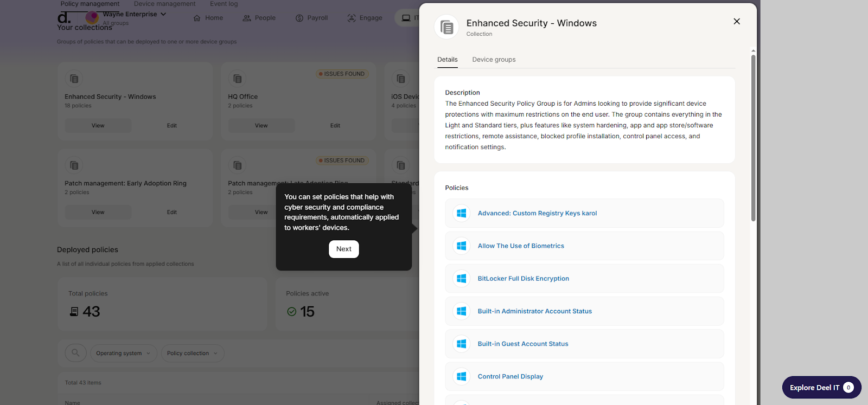Open the Built-in Administrator Account Status policy
This screenshot has width=868, height=405.
(534, 311)
